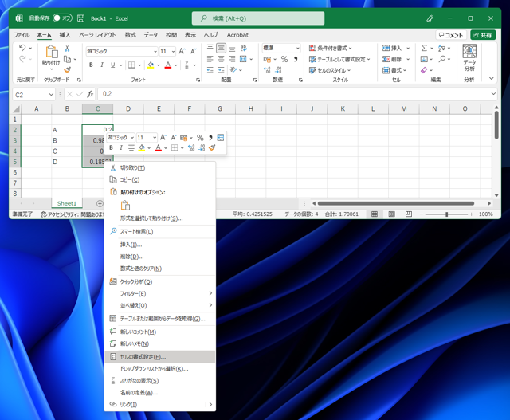Expand the フィルター submenu arrow
This screenshot has width=510, height=420.
pos(210,294)
